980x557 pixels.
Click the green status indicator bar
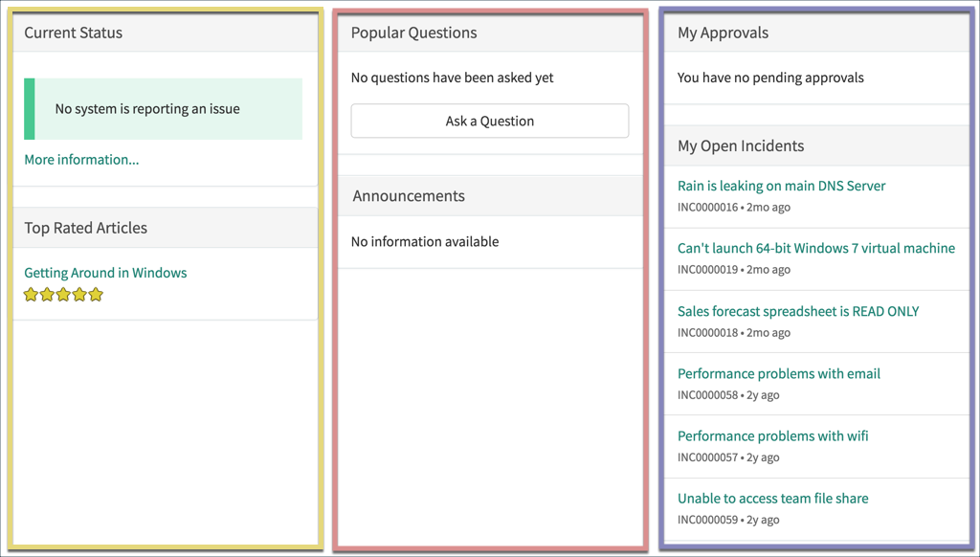point(29,108)
